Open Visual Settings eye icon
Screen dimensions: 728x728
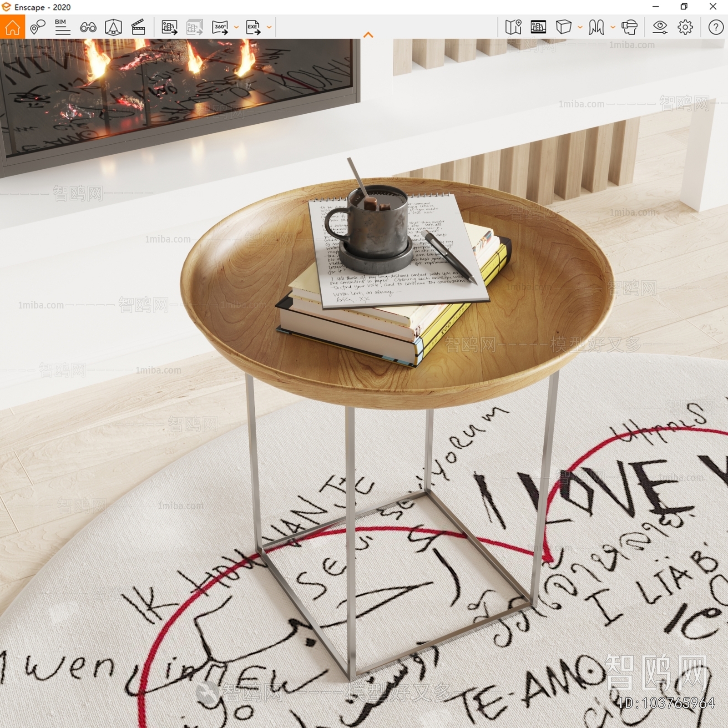pyautogui.click(x=660, y=27)
